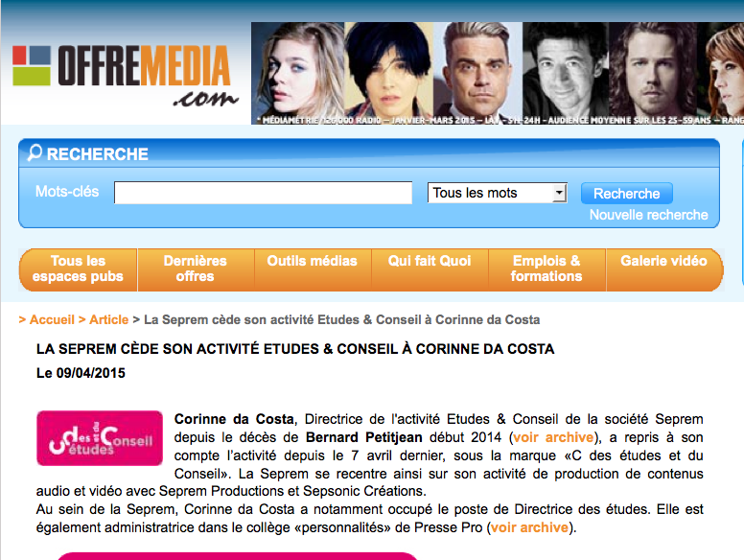Click the OffreMedia.com logo
Screen dimensions: 744x560
coord(126,75)
